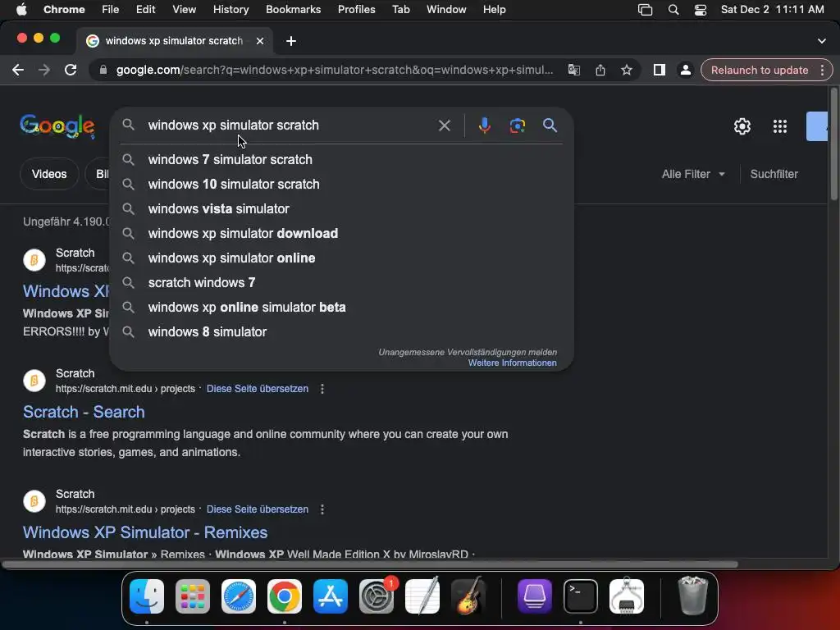Choose suggestion windows vista simulator
Image resolution: width=840 pixels, height=630 pixels.
click(341, 209)
